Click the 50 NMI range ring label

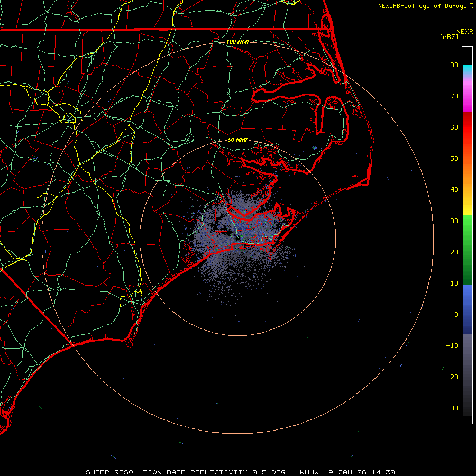click(237, 140)
